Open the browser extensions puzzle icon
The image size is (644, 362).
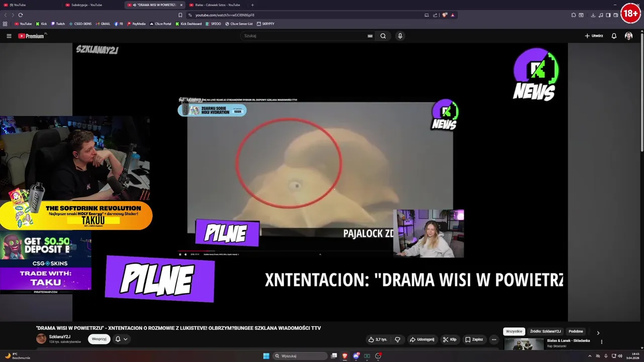pyautogui.click(x=574, y=15)
